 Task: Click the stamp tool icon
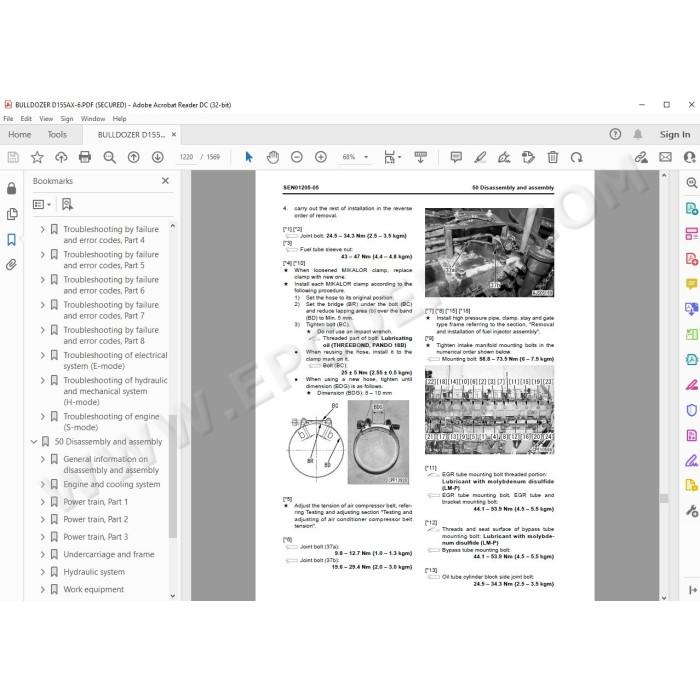[528, 157]
